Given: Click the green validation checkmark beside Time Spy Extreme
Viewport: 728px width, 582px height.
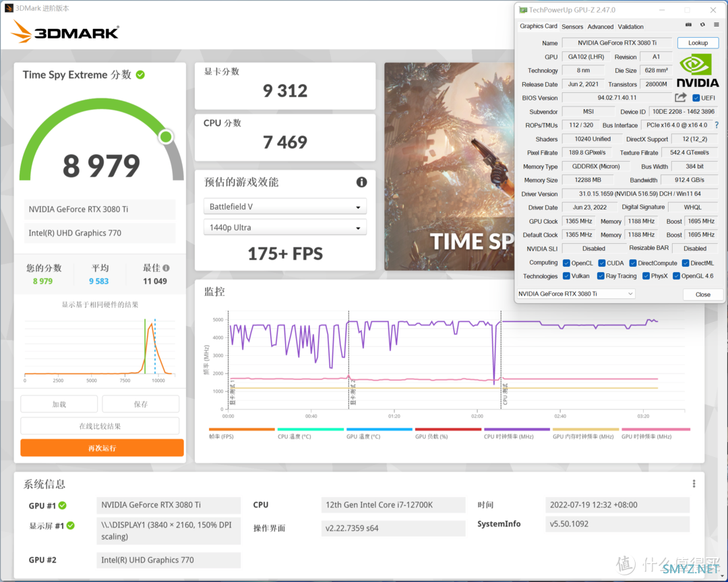Looking at the screenshot, I should pos(140,75).
